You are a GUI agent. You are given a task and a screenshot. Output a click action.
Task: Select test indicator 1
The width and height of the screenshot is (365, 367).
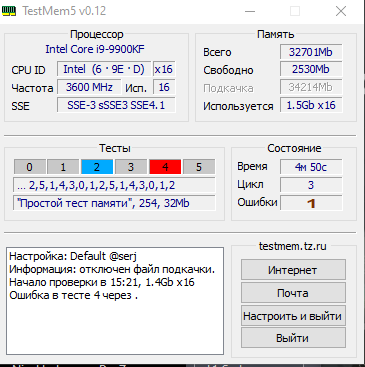[x=63, y=167]
